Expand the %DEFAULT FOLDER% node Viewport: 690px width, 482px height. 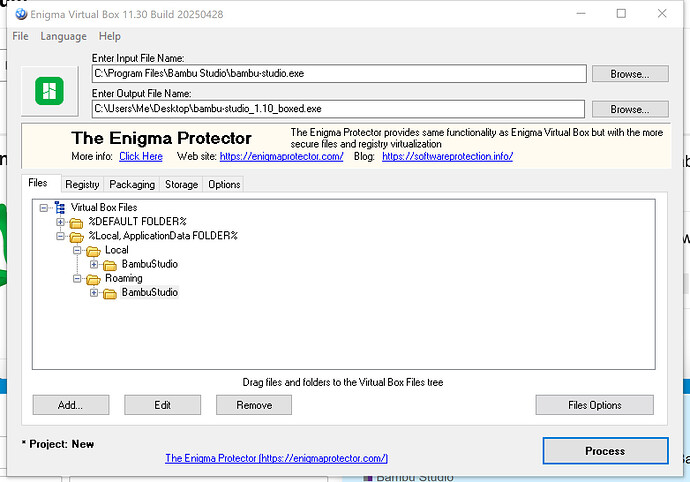tap(60, 222)
